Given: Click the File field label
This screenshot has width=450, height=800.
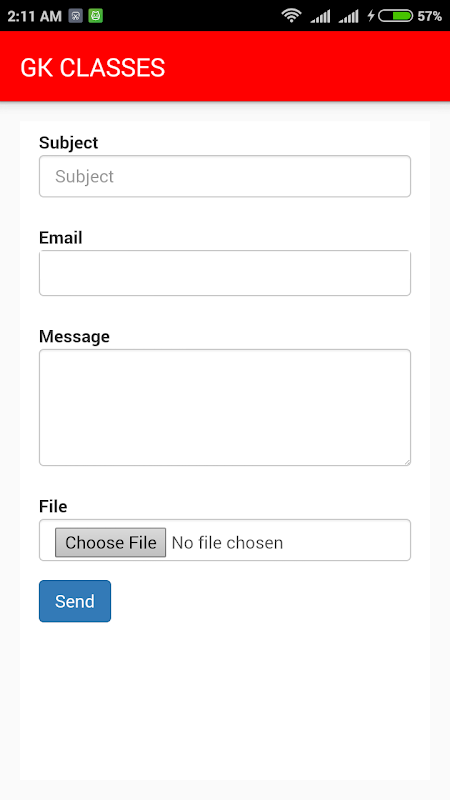Looking at the screenshot, I should tap(53, 507).
